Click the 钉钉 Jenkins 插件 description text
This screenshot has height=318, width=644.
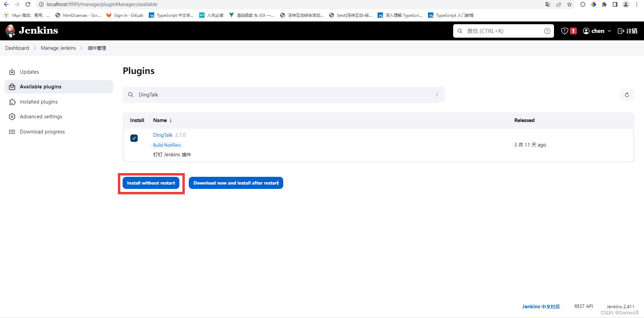coord(172,155)
